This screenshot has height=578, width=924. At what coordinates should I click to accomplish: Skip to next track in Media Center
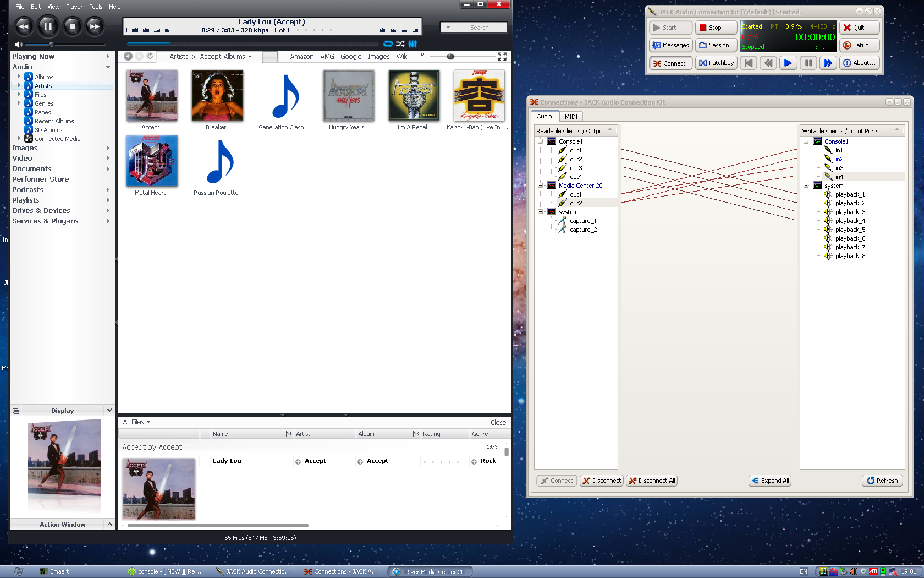click(x=95, y=26)
